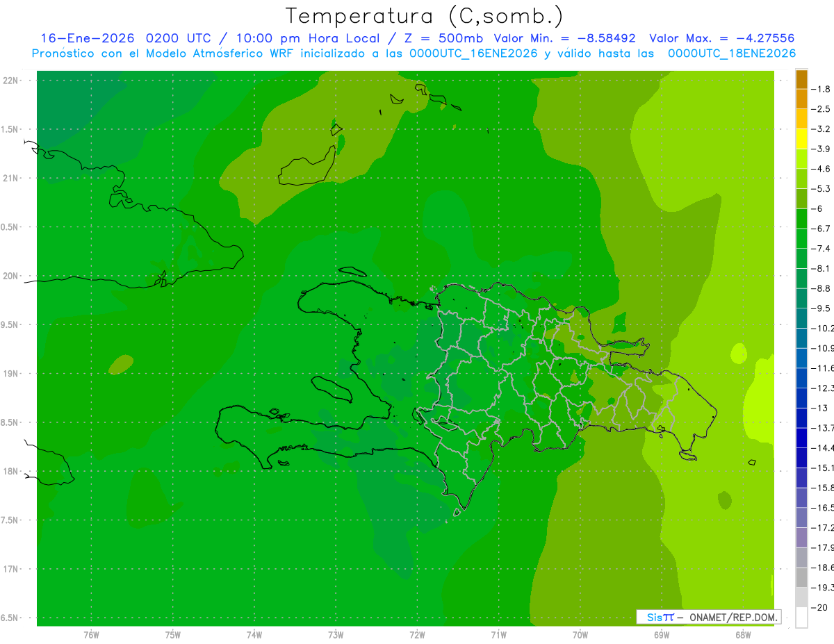834x644 pixels.
Task: Click the '-8.8' colorbar label
Action: 821,288
